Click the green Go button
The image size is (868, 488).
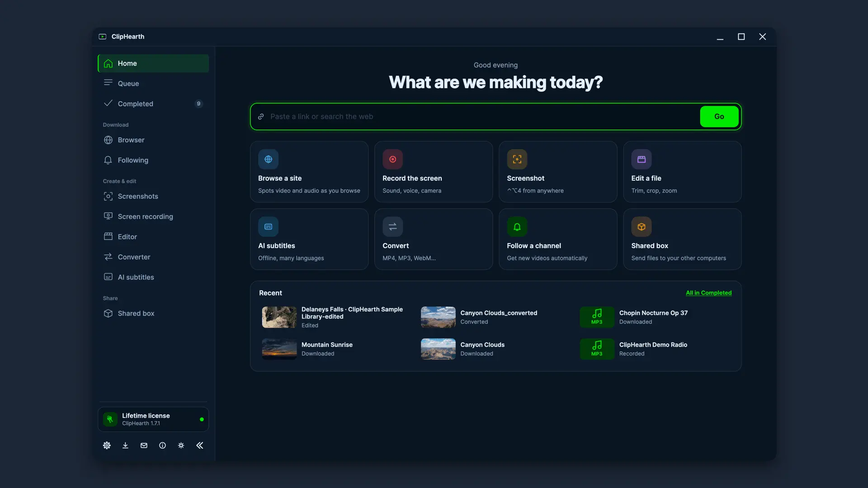[x=719, y=117]
